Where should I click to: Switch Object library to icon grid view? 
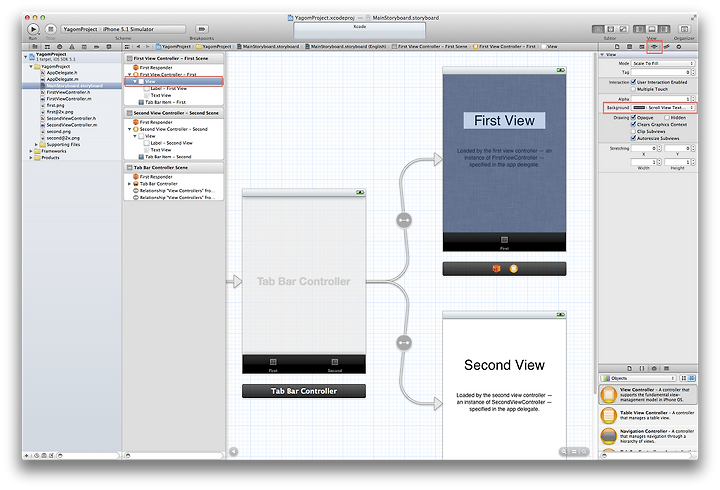pyautogui.click(x=684, y=378)
